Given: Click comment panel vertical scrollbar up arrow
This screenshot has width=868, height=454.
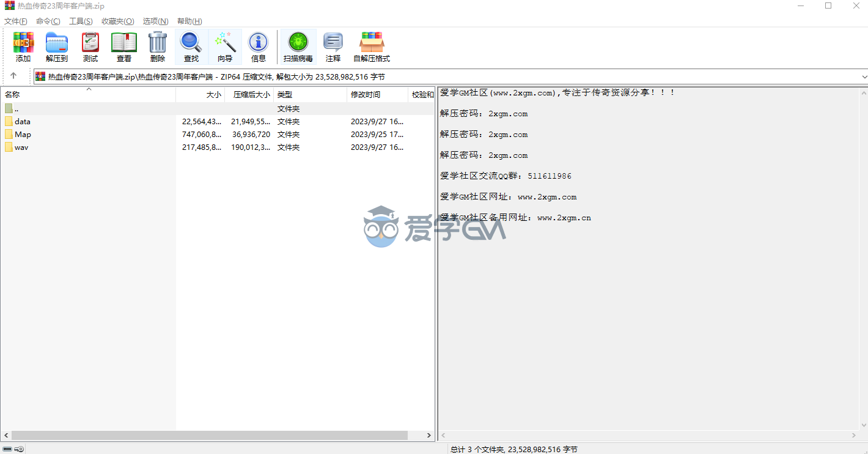Looking at the screenshot, I should coord(864,92).
